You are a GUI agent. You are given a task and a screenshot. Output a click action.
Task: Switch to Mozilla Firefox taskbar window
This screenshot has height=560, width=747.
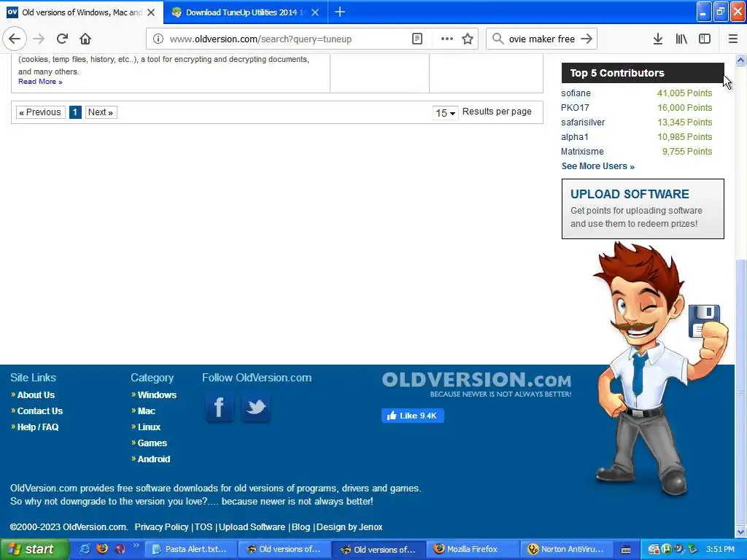[x=472, y=549]
